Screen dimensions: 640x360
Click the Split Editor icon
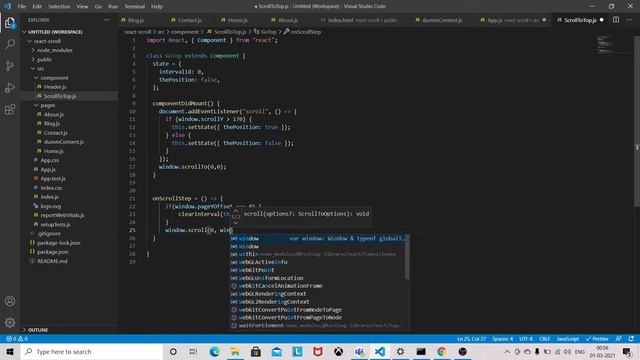coord(616,20)
